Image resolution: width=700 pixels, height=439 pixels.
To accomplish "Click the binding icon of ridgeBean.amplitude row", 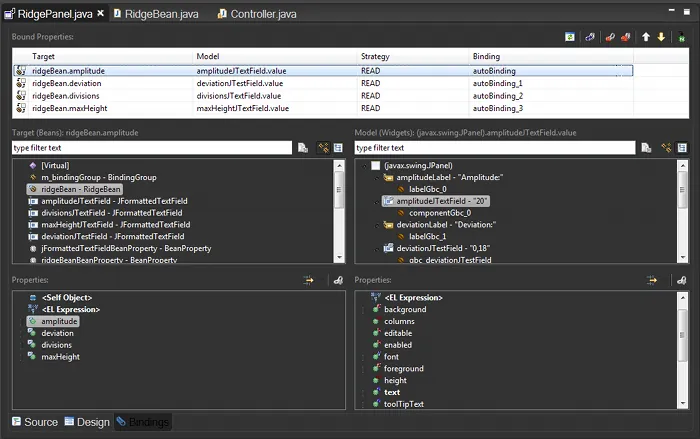I will [x=21, y=71].
